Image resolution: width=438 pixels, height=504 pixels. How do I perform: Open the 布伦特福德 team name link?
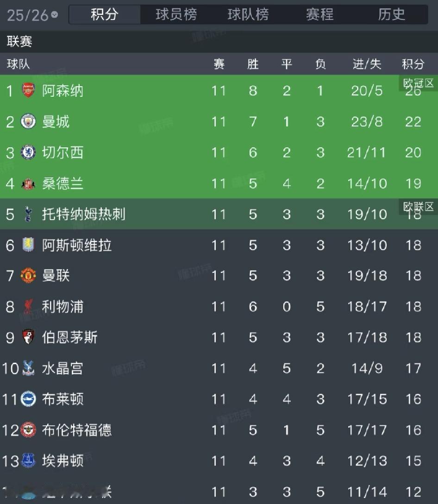[77, 430]
